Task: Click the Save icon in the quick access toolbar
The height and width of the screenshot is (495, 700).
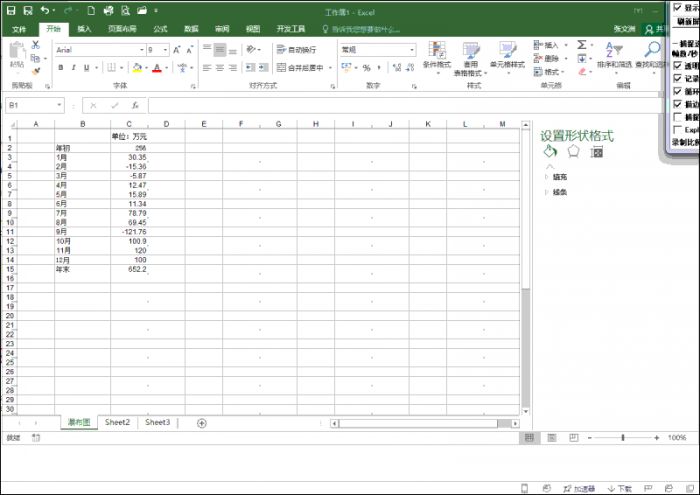Action: (11, 10)
